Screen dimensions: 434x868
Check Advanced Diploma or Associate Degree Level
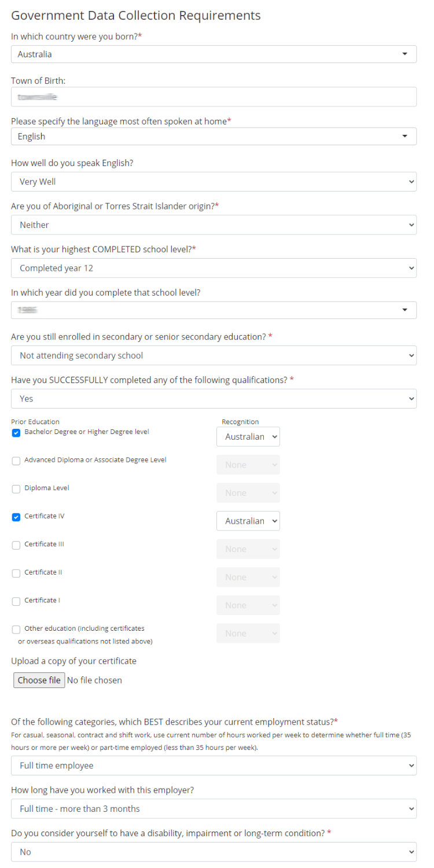point(16,461)
